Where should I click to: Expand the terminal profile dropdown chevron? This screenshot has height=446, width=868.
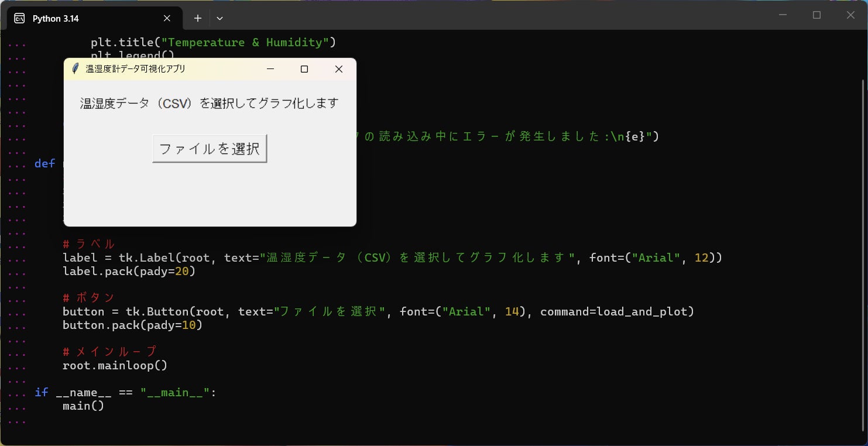[219, 19]
